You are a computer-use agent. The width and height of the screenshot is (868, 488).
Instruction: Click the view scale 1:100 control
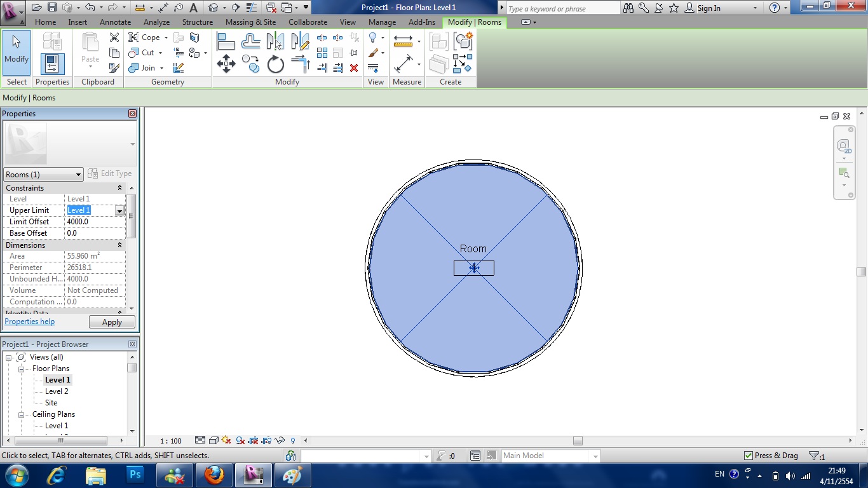click(x=170, y=440)
